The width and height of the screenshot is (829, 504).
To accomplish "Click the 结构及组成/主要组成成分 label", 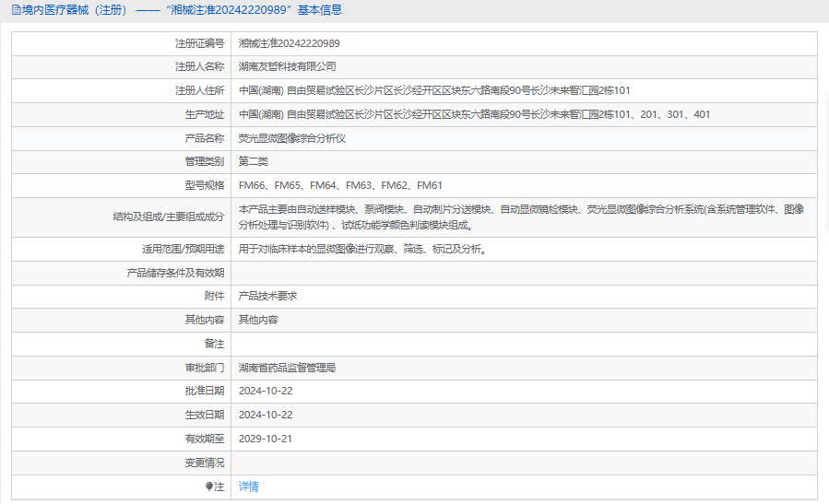I will tap(169, 217).
